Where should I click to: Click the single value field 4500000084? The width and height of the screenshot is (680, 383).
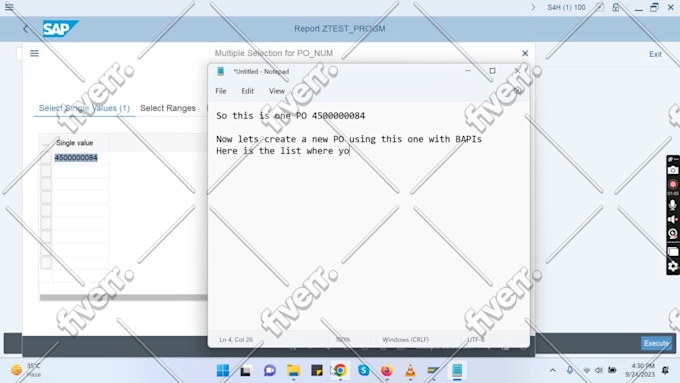(81, 158)
